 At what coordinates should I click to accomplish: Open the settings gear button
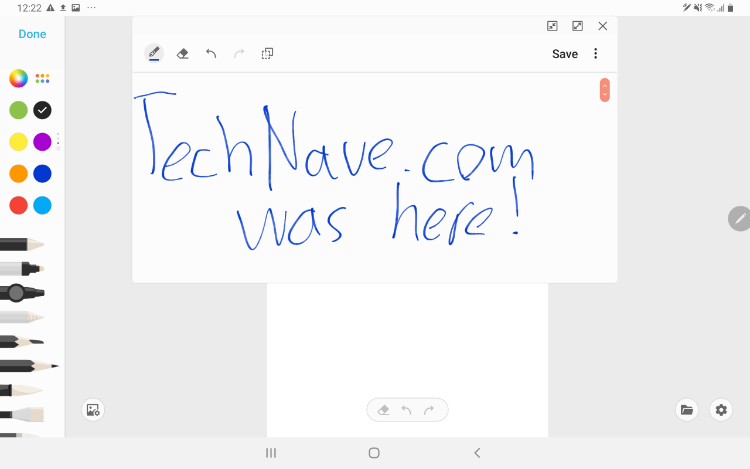pyautogui.click(x=721, y=410)
